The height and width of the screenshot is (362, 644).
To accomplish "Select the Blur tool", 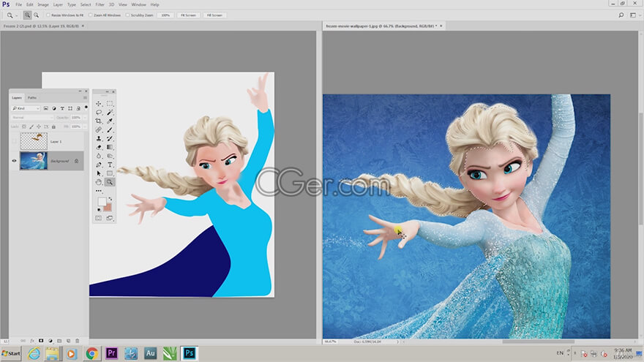I will tap(99, 156).
